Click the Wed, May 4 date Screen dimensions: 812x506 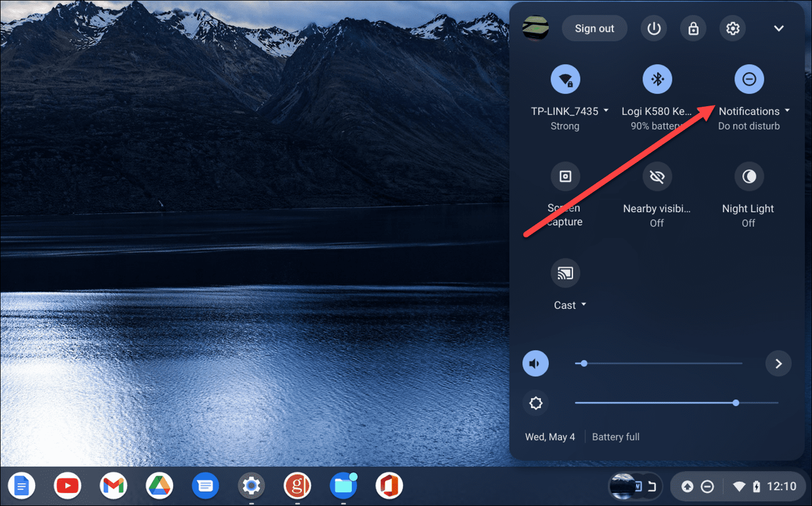(550, 437)
